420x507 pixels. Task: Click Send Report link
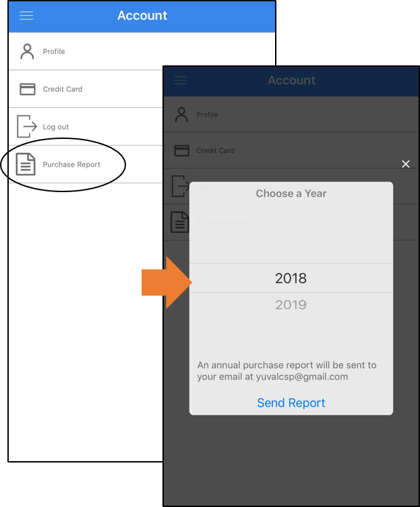pyautogui.click(x=291, y=403)
